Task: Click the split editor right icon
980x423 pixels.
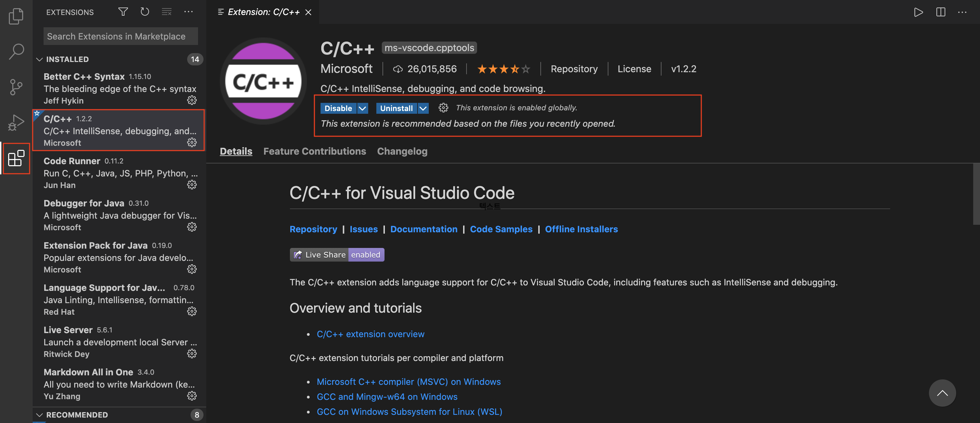Action: pyautogui.click(x=941, y=12)
